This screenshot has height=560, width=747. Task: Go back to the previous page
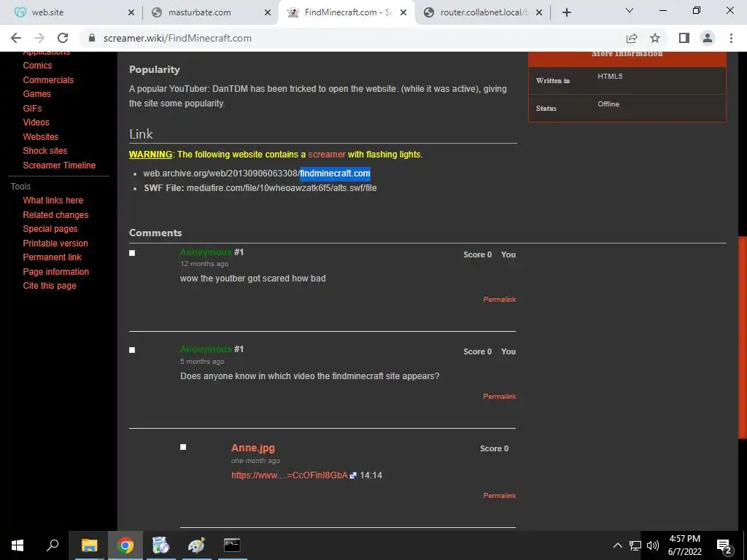coord(16,38)
